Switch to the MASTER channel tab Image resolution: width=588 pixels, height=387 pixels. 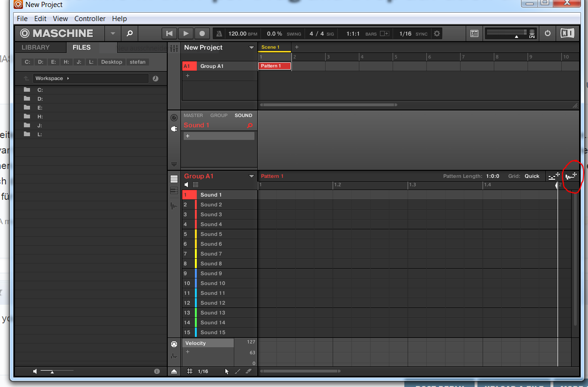[194, 115]
